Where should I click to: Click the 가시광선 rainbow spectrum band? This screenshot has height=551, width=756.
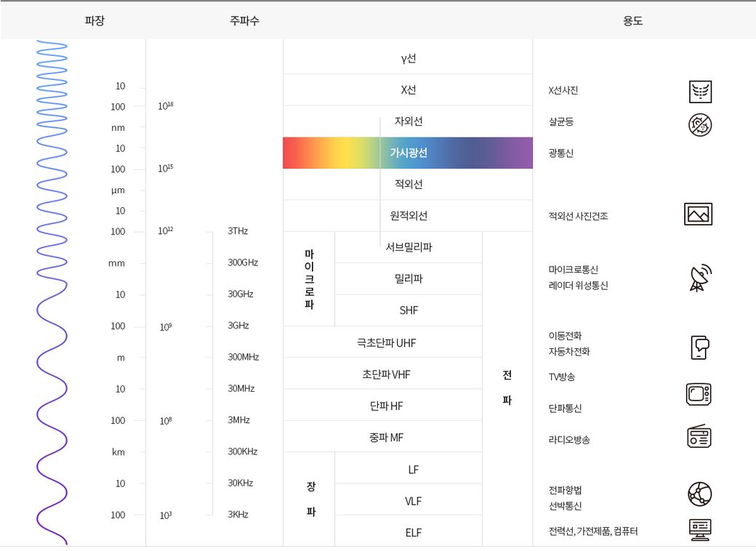coord(408,153)
